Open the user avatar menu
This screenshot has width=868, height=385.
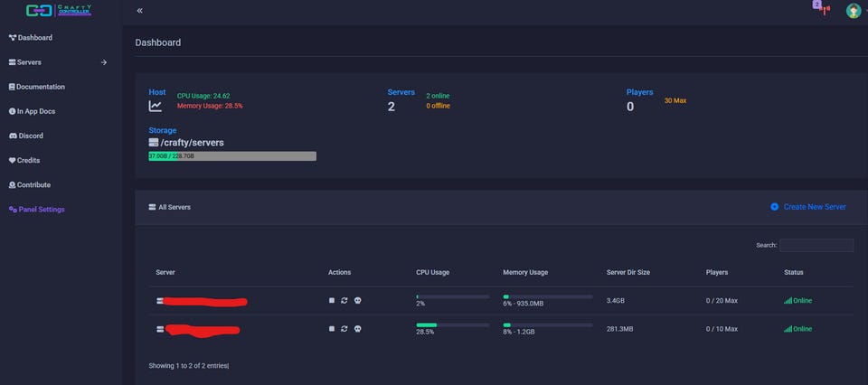(x=853, y=11)
